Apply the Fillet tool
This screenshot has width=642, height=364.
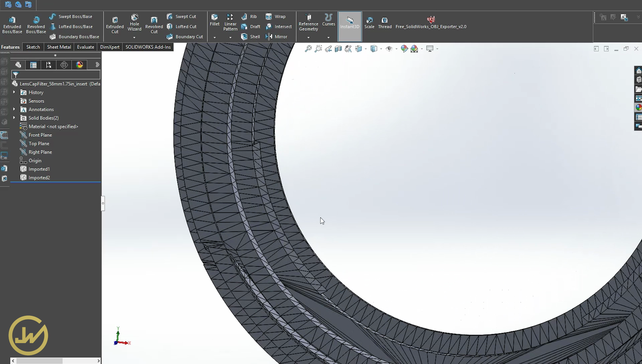(215, 20)
